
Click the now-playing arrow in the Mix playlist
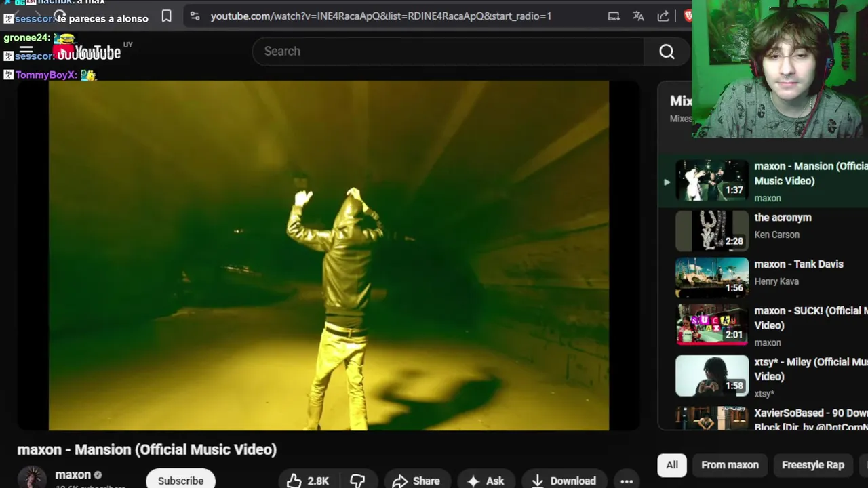coord(667,182)
